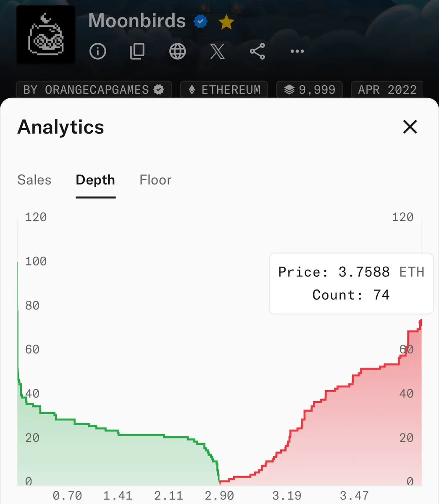Click the chart bottom where bids meet listings
This screenshot has width=439, height=504.
[220, 482]
